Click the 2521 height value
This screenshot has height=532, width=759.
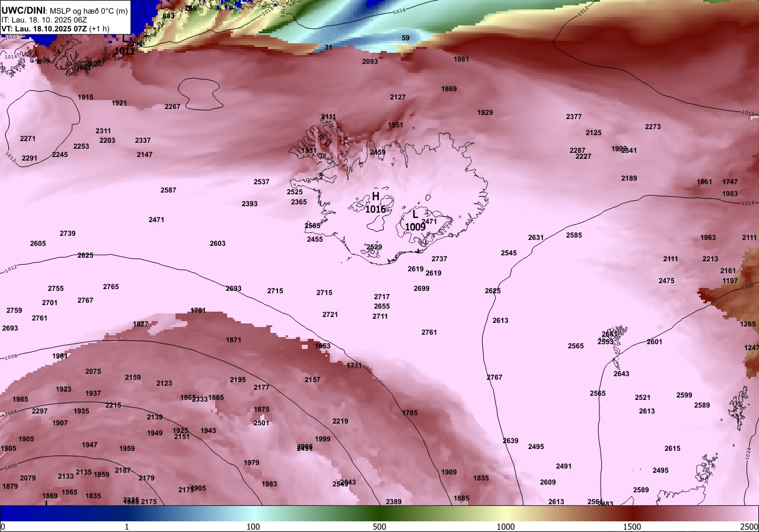(643, 398)
